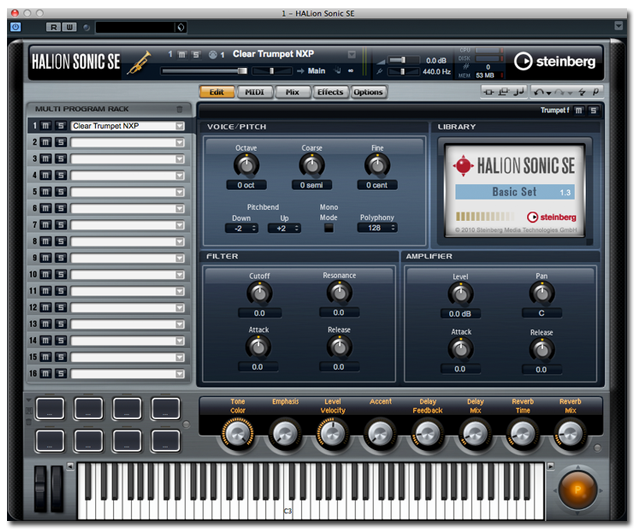Switch to the MIDI page
Screen dimensions: 634x531
(x=255, y=92)
